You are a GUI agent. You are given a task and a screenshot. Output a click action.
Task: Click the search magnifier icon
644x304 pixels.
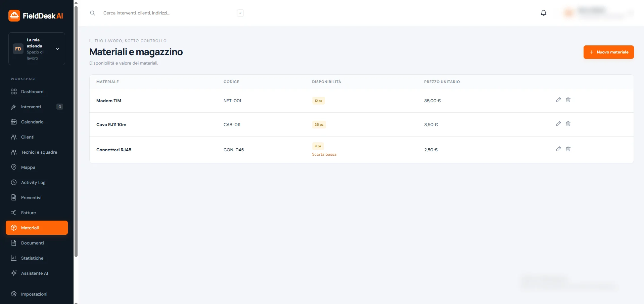(93, 13)
